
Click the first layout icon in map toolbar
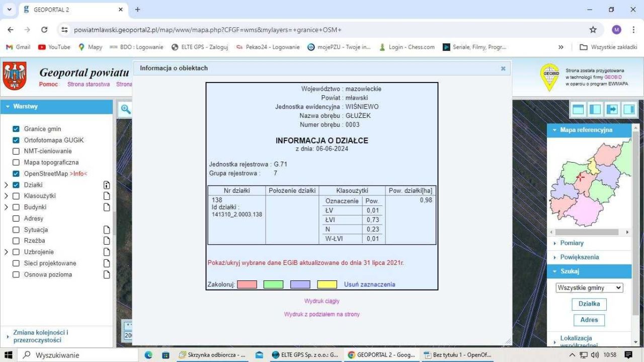tap(578, 109)
